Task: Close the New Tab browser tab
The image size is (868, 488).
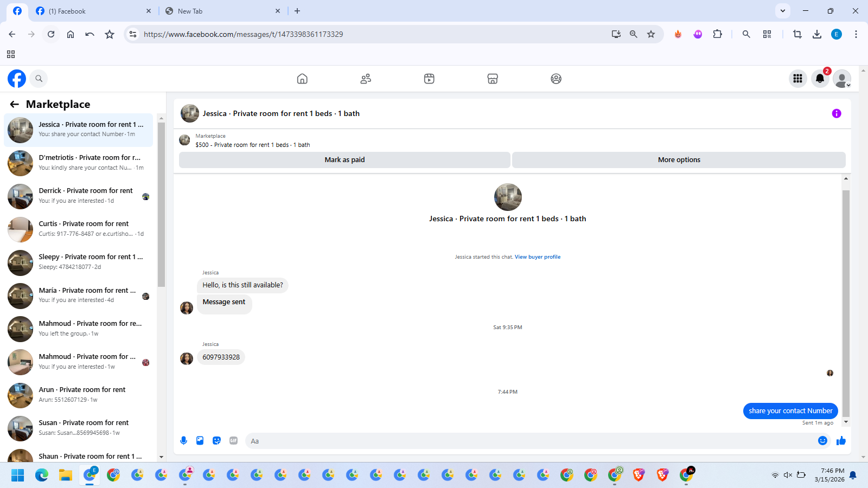Action: point(278,11)
